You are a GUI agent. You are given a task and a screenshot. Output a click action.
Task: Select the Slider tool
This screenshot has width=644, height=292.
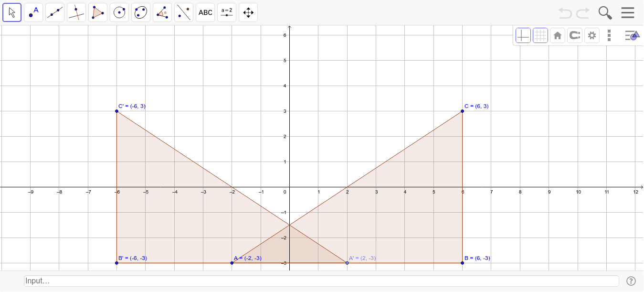[226, 12]
